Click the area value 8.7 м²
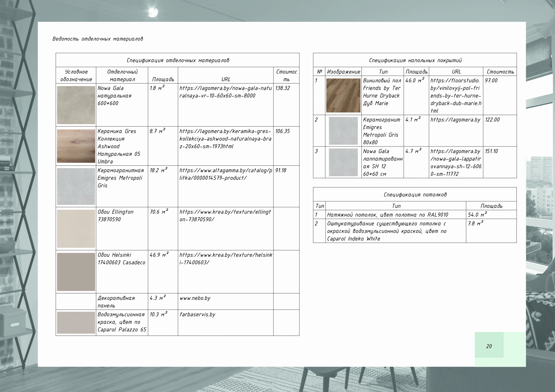The image size is (555, 392). click(x=157, y=131)
